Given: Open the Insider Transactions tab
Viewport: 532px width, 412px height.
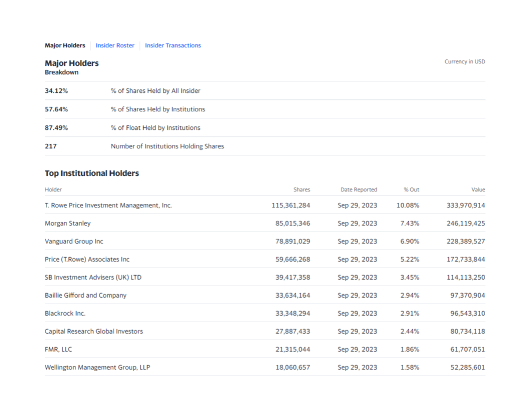Looking at the screenshot, I should click(x=172, y=45).
